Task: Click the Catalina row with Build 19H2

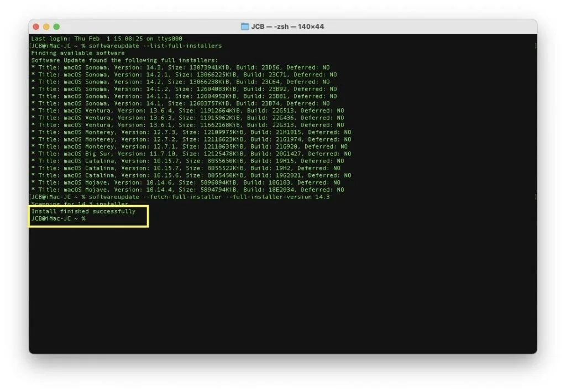Action: pyautogui.click(x=186, y=169)
